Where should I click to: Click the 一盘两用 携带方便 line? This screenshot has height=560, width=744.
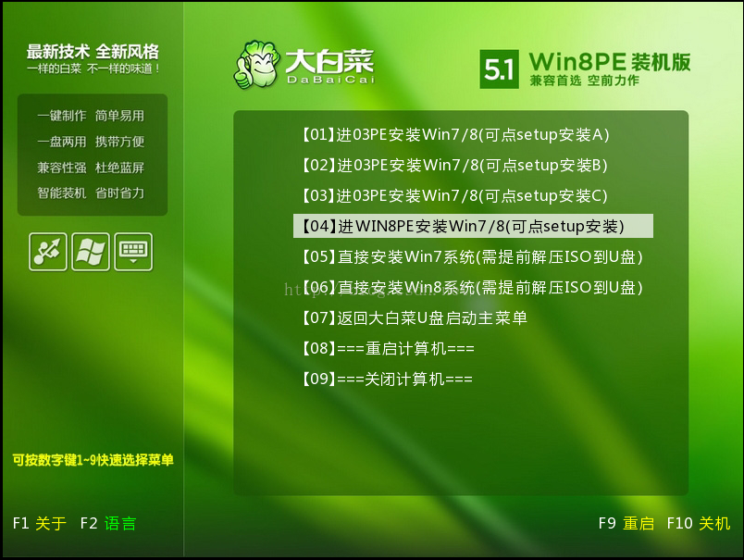(x=91, y=142)
